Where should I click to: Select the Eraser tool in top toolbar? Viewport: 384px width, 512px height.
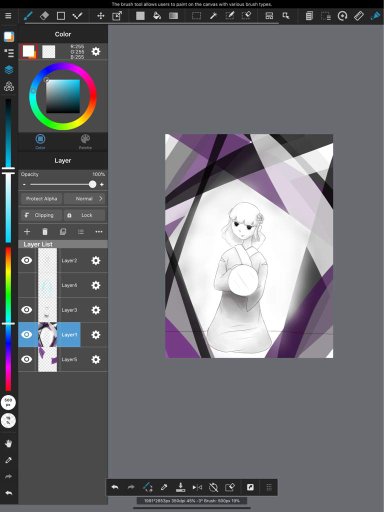44,16
